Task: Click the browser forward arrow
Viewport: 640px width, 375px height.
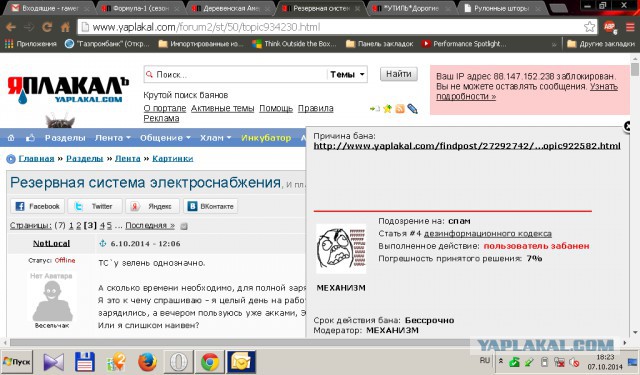Action: pyautogui.click(x=29, y=27)
